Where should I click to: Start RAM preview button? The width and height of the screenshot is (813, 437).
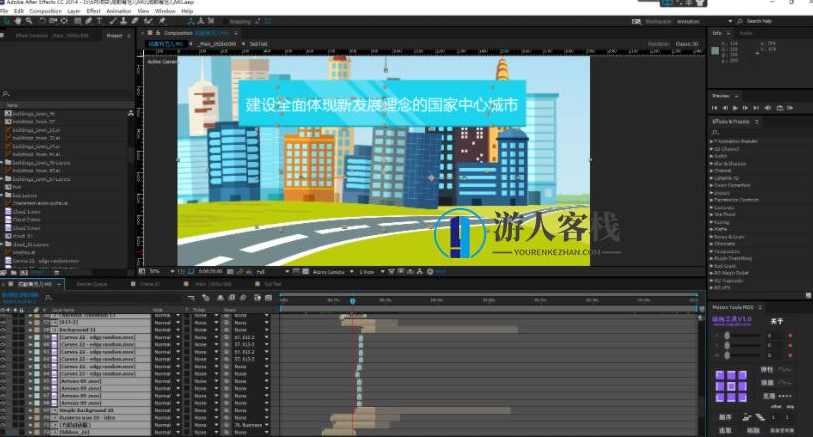point(790,108)
